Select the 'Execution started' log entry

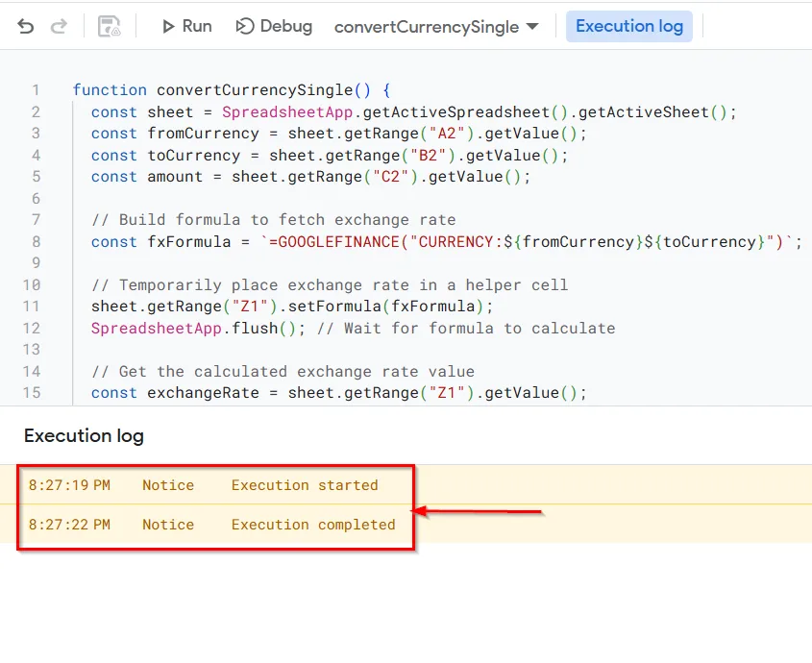pos(406,485)
